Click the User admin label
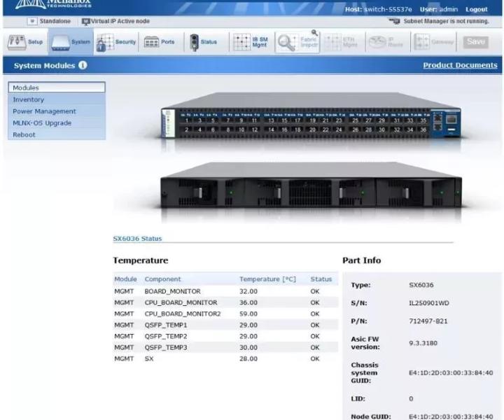Image resolution: width=504 pixels, height=420 pixels. [x=439, y=9]
